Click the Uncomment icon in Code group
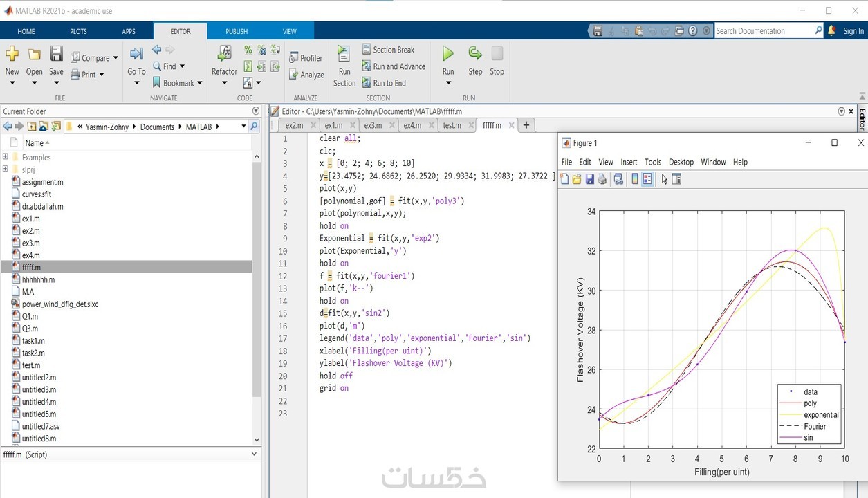Viewport: 868px width, 498px height. [262, 50]
